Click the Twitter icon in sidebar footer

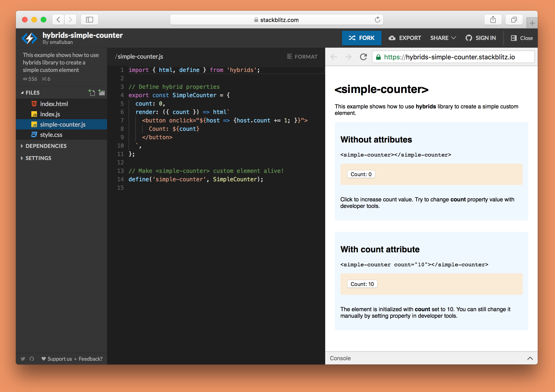point(23,359)
